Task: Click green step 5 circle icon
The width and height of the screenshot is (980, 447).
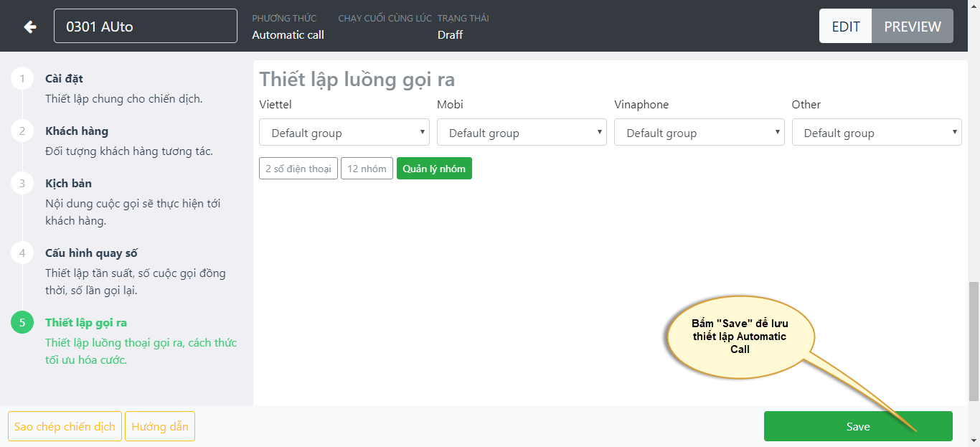Action: click(22, 323)
